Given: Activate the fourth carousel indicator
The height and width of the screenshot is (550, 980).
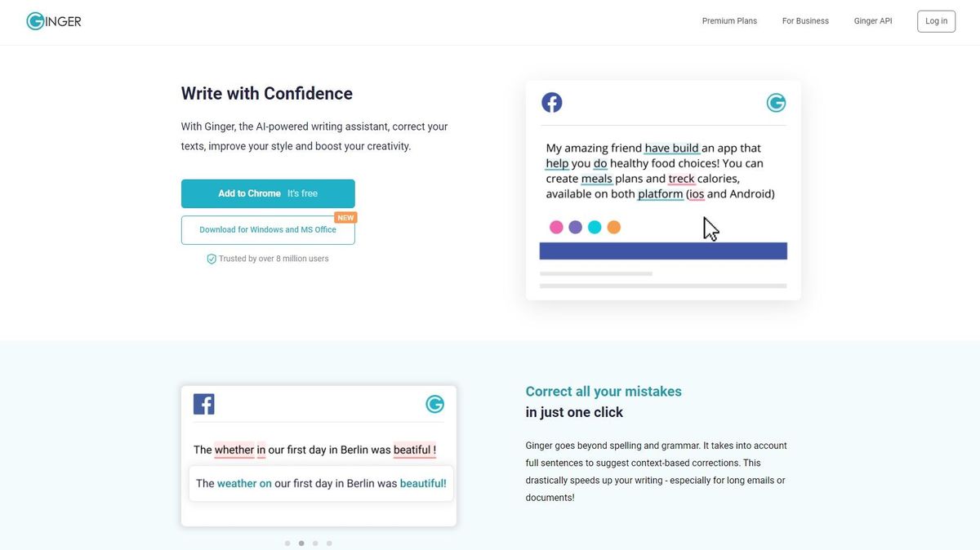Looking at the screenshot, I should pos(329,542).
